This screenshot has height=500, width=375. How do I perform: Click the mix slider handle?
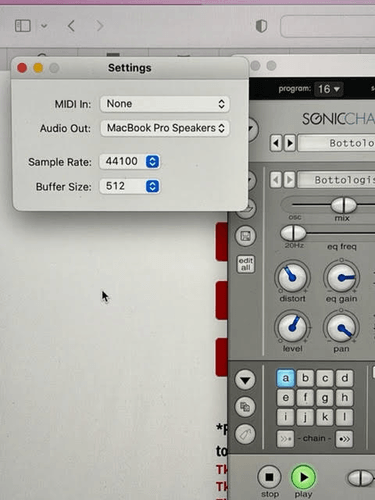344,205
